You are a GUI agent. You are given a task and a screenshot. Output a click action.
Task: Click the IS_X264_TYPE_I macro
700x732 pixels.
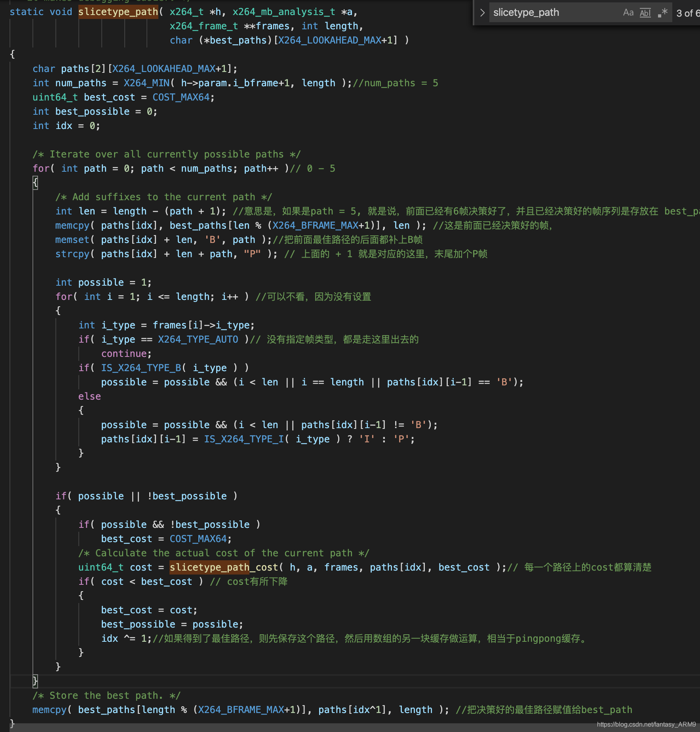244,439
